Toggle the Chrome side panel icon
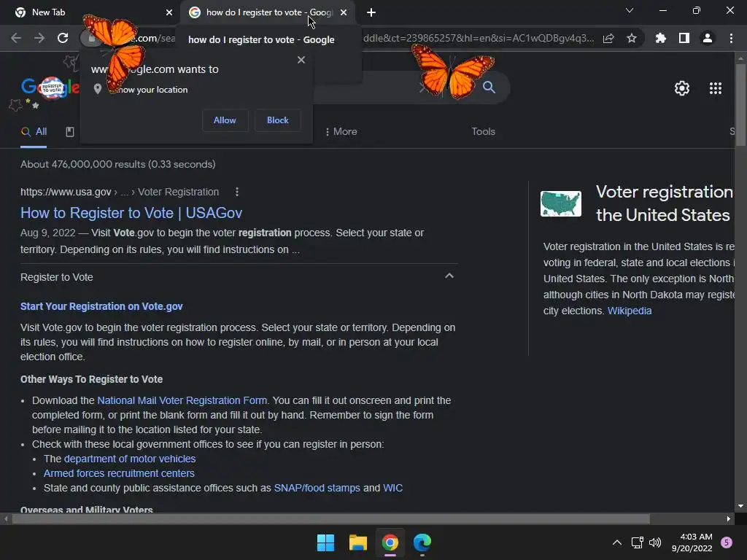747x560 pixels. pos(684,38)
